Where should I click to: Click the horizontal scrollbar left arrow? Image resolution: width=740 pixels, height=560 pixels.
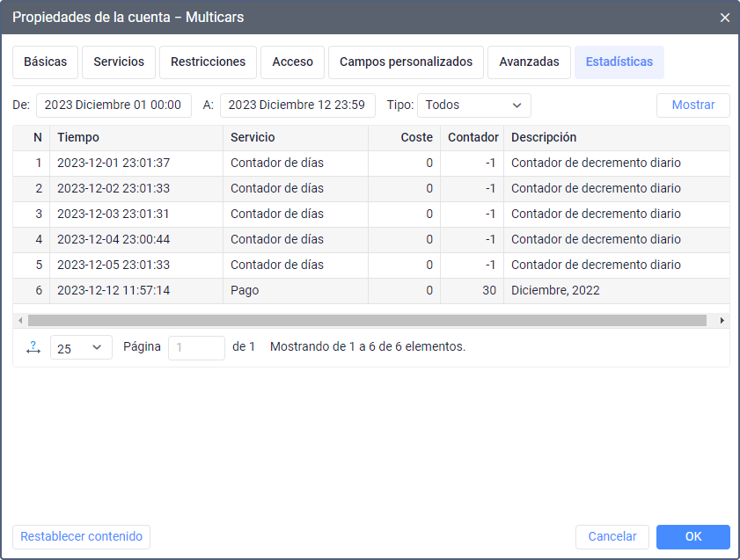19,321
